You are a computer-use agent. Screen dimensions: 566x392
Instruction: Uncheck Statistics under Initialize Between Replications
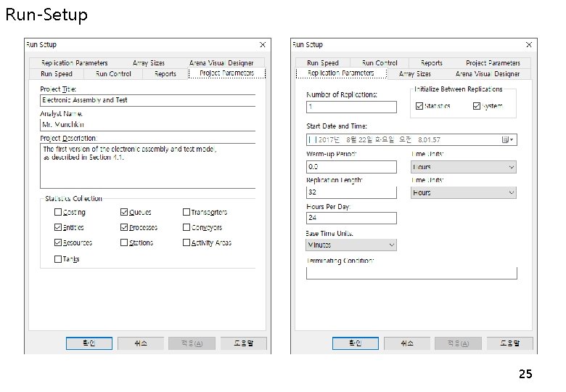tap(419, 106)
